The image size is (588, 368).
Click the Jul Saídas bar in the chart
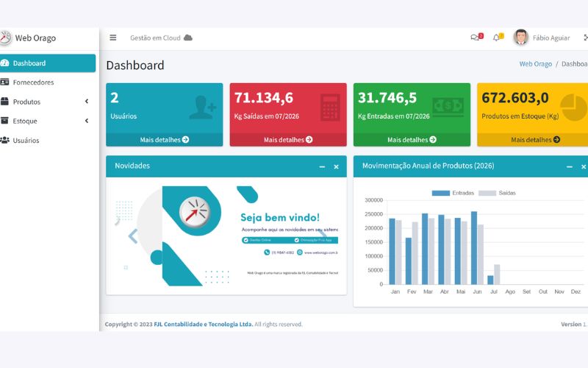click(497, 275)
